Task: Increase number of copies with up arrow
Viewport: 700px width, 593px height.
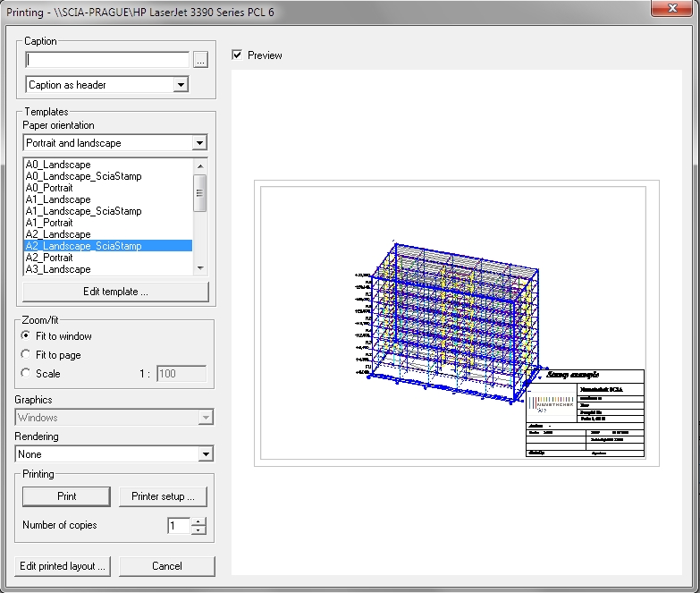Action: pos(198,521)
